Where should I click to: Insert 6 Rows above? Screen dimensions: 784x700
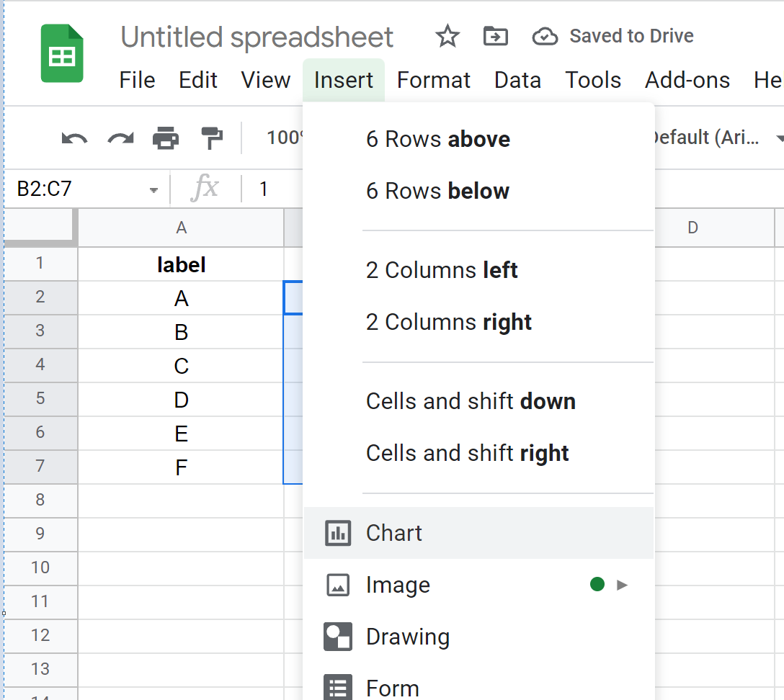point(437,139)
